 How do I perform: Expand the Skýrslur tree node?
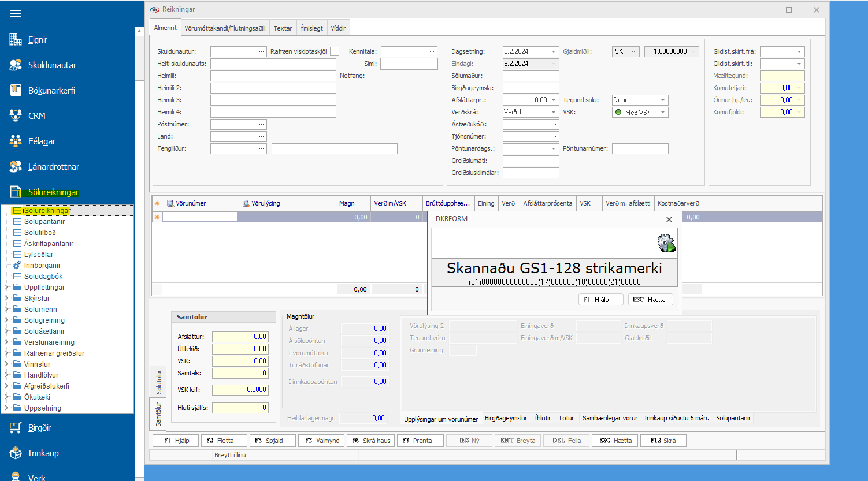tap(7, 299)
